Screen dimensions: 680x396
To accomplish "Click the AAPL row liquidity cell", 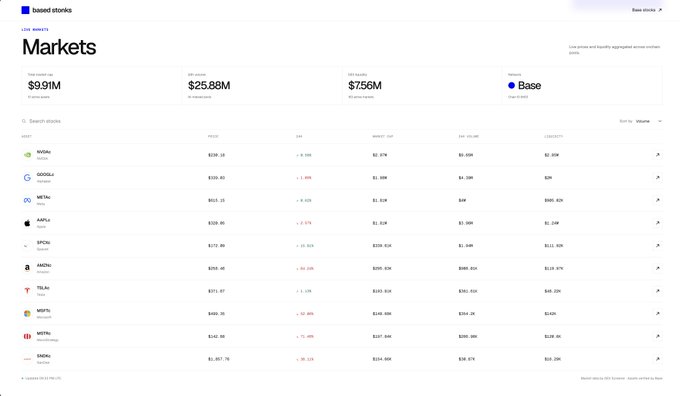I will pyautogui.click(x=552, y=223).
